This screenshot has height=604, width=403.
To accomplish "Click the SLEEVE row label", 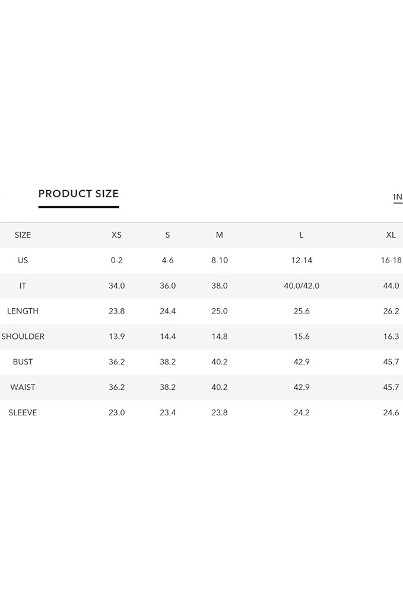I will coord(23,413).
